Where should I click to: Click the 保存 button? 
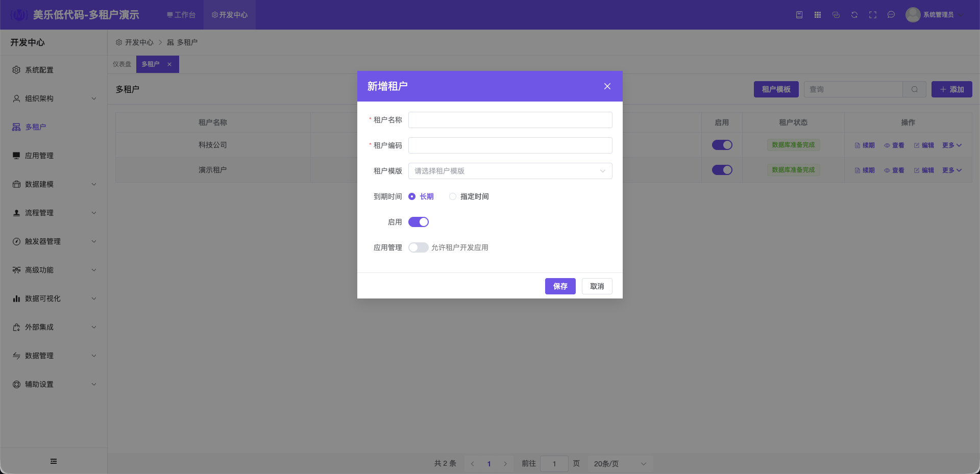560,286
